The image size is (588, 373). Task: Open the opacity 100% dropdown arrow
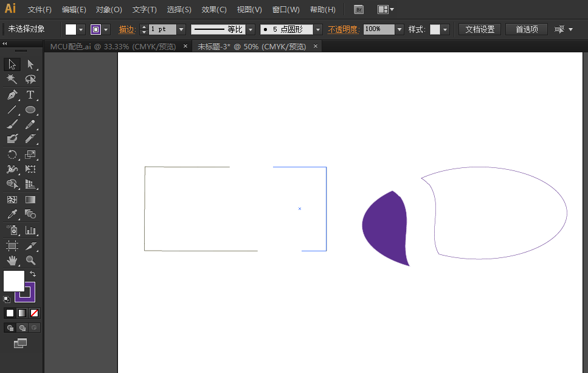pyautogui.click(x=399, y=29)
